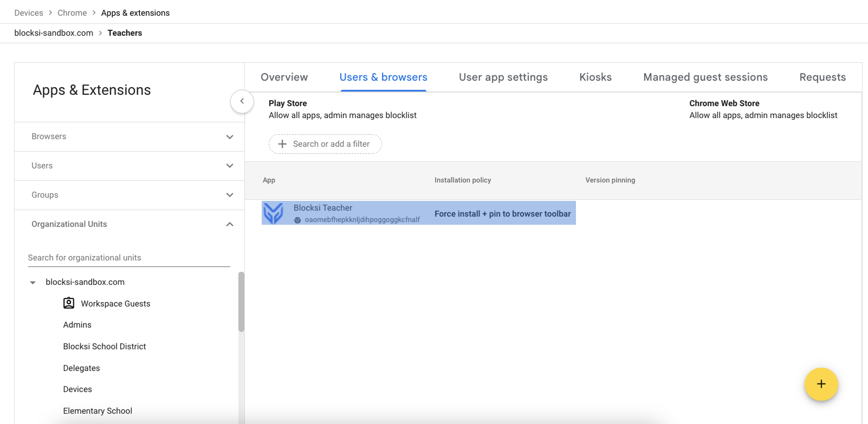Click the Chrome Web Store blocklist policy text

tap(763, 115)
